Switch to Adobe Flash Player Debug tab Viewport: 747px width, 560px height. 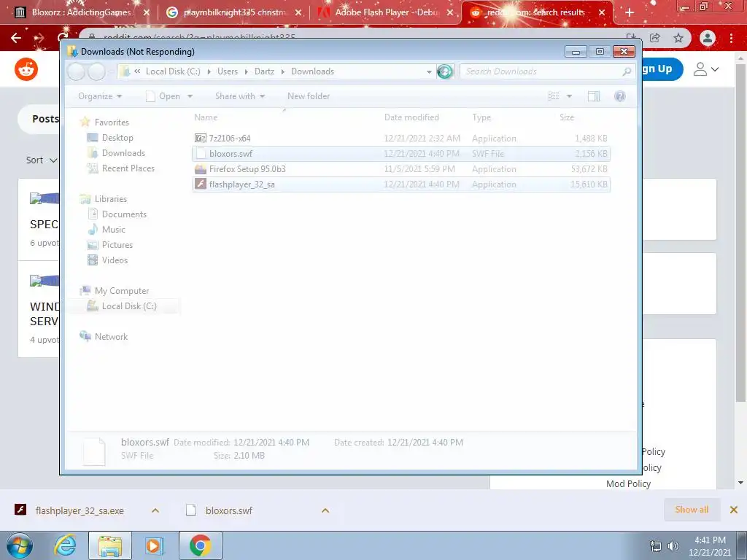pos(387,12)
